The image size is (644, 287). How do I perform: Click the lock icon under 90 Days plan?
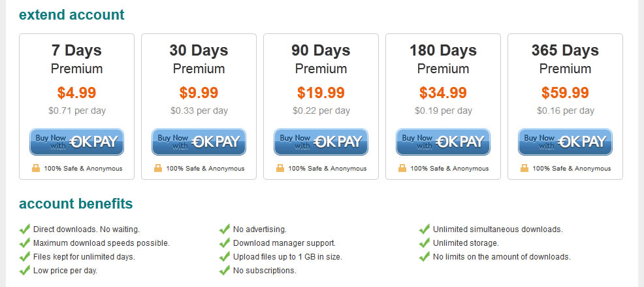point(280,168)
